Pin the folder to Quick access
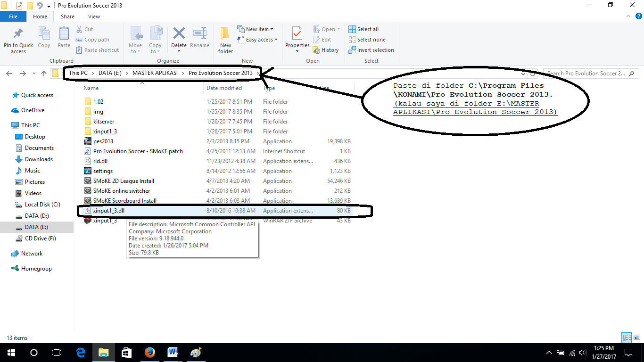Screen dimensions: 644x362 coord(18,40)
